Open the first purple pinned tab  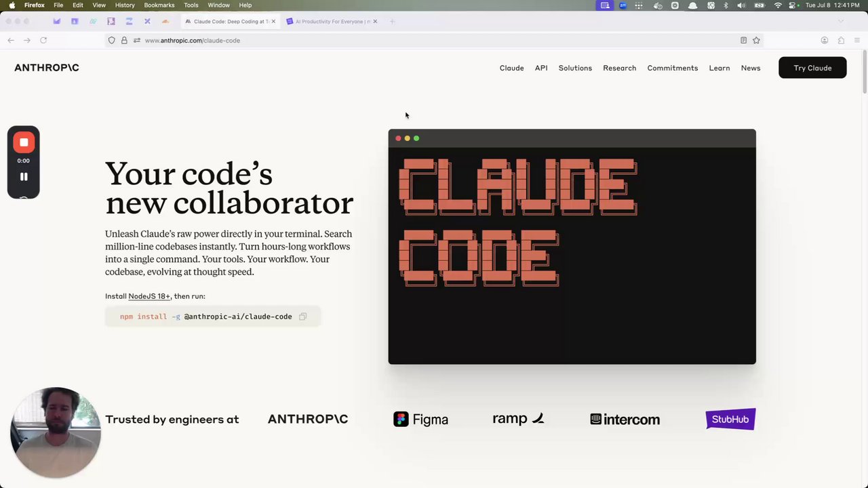pyautogui.click(x=57, y=21)
